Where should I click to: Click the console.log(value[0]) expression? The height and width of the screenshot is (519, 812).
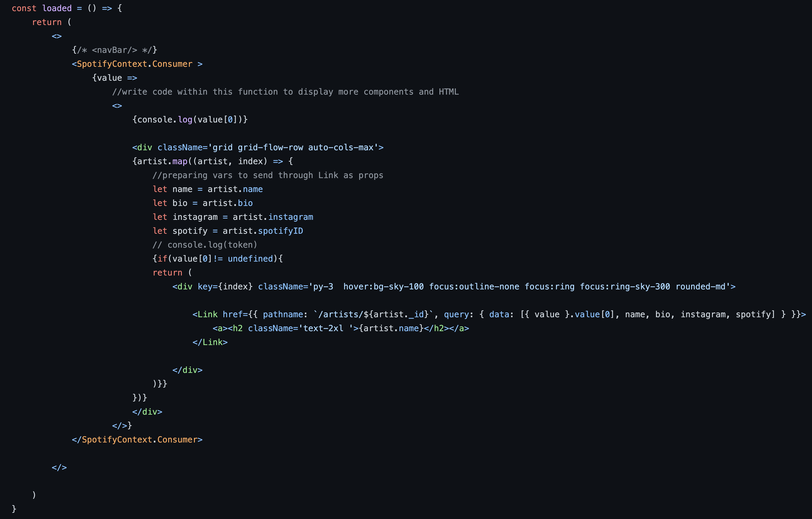tap(190, 120)
